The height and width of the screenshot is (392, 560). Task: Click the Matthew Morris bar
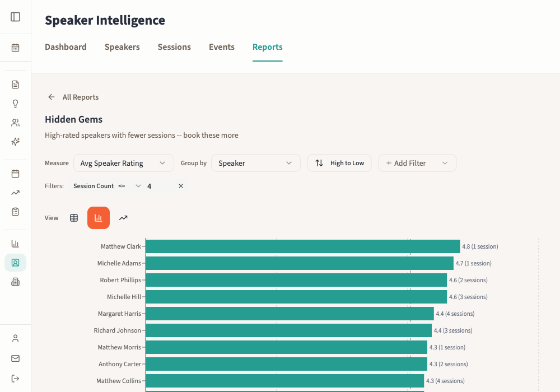pos(286,347)
